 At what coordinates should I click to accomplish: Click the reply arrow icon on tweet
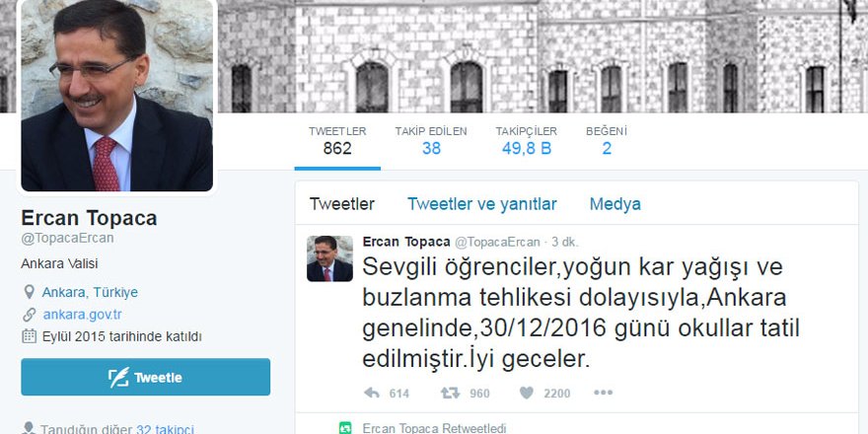point(372,393)
